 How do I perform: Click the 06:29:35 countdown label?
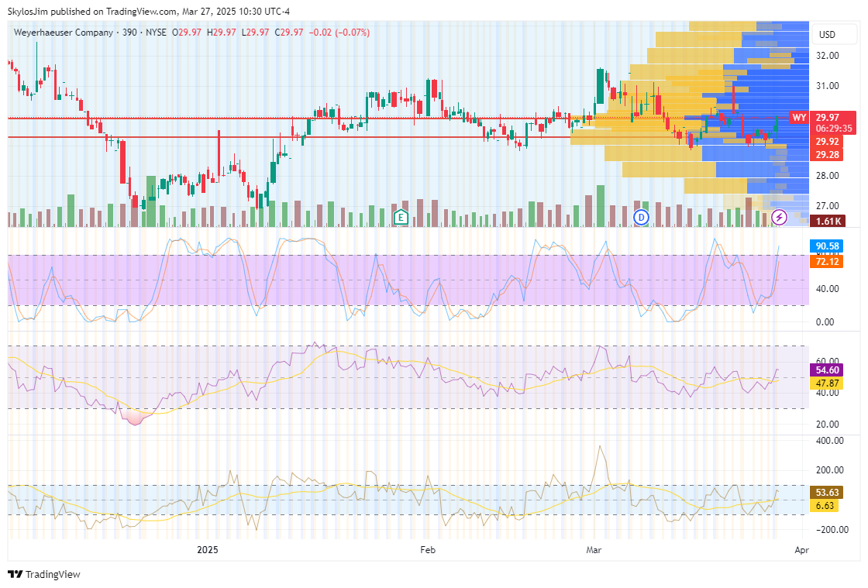[833, 129]
